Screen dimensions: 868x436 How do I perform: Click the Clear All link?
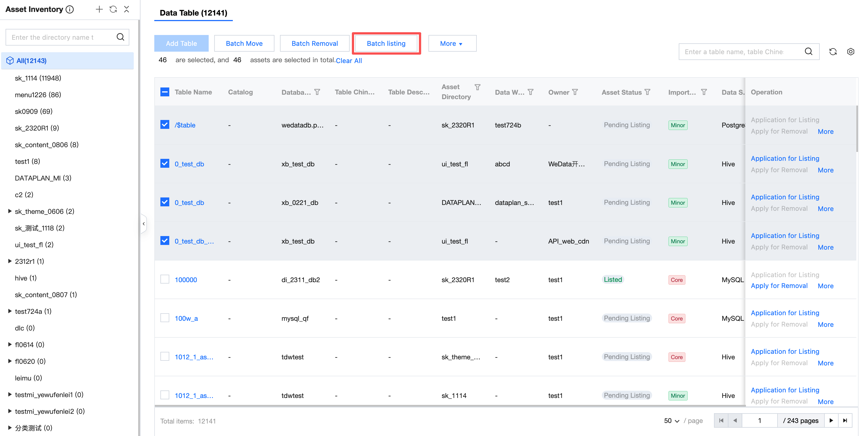pos(349,61)
